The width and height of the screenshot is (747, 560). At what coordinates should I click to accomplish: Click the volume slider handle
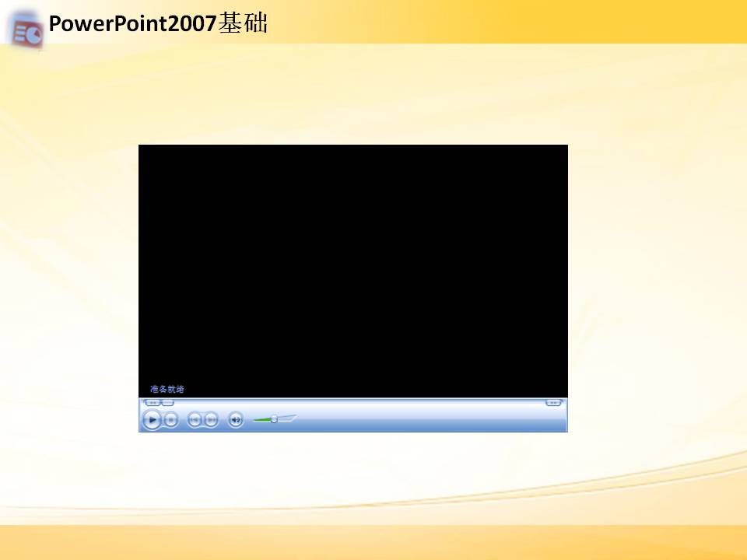[x=274, y=419]
